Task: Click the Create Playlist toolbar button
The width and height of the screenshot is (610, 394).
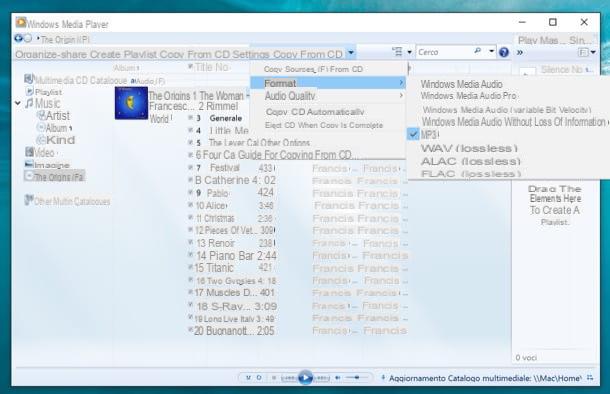Action: click(x=124, y=54)
